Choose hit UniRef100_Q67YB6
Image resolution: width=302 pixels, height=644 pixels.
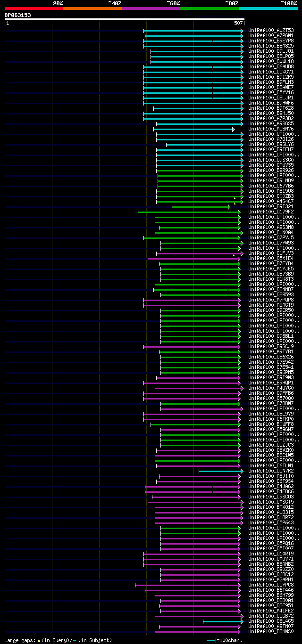271,186
